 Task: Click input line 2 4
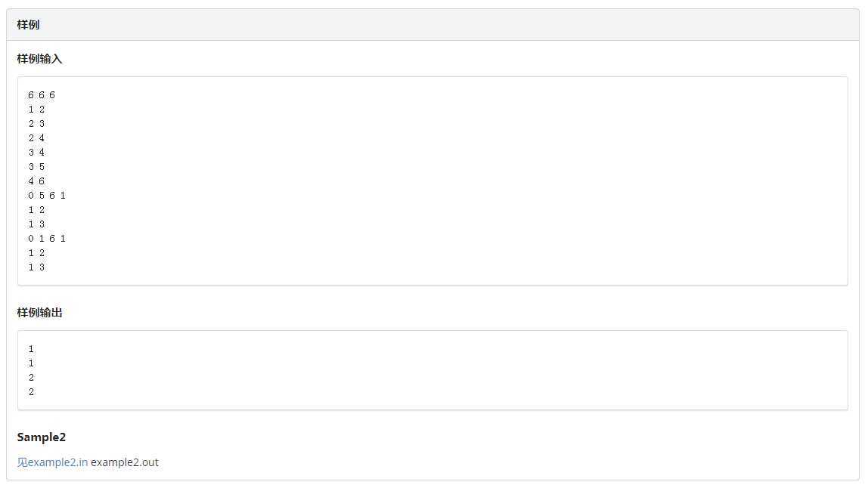36,138
